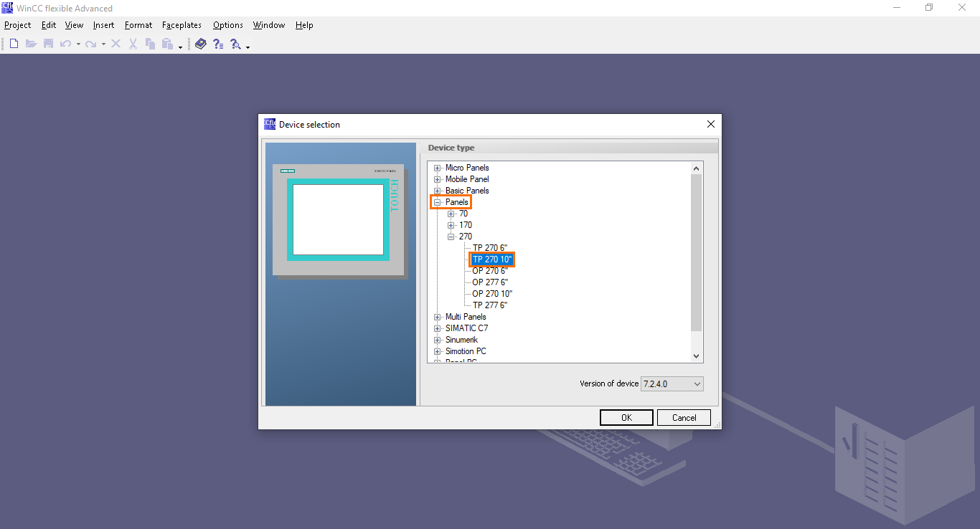Viewport: 980px width, 529px height.
Task: Select TP 270 6" device
Action: pyautogui.click(x=490, y=248)
